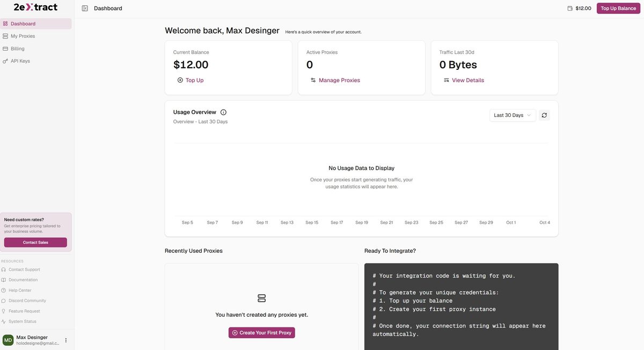Screen dimensions: 644x350
Task: Click the System Status pulse icon
Action: [4, 322]
